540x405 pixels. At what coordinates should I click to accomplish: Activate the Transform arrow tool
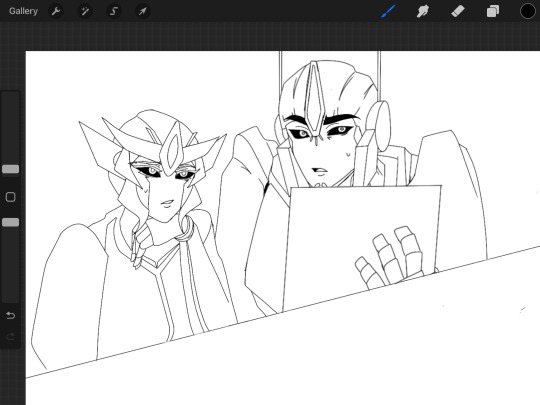142,11
